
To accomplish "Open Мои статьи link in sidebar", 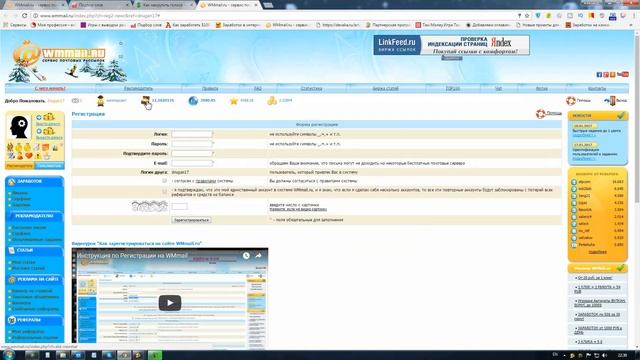I will (x=24, y=262).
